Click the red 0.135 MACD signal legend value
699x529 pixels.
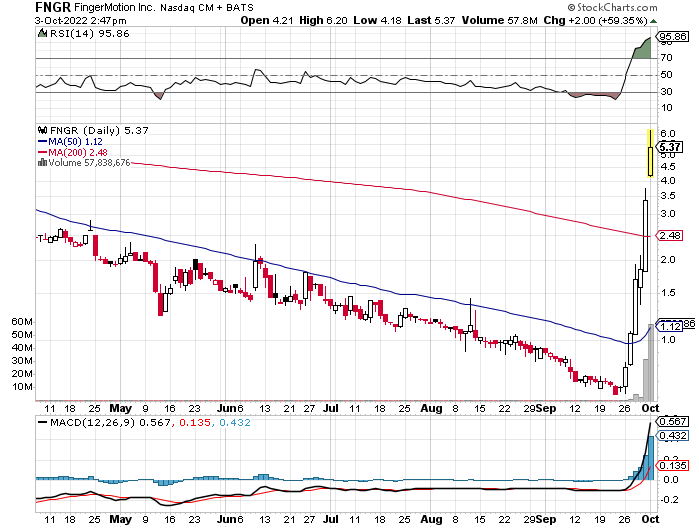195,422
